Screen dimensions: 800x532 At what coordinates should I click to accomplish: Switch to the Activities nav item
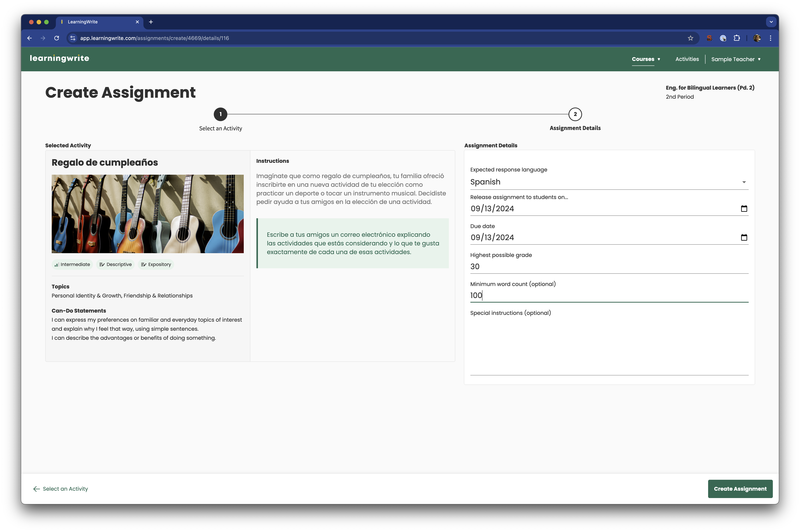(687, 59)
